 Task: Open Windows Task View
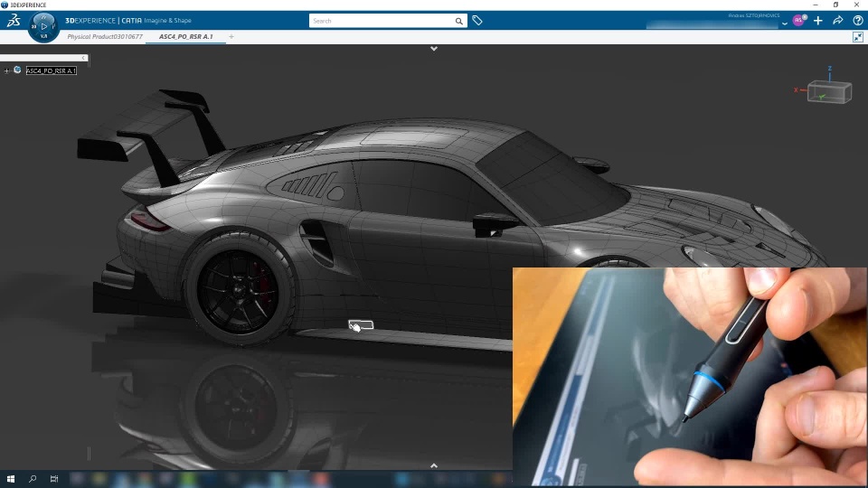pyautogui.click(x=53, y=479)
